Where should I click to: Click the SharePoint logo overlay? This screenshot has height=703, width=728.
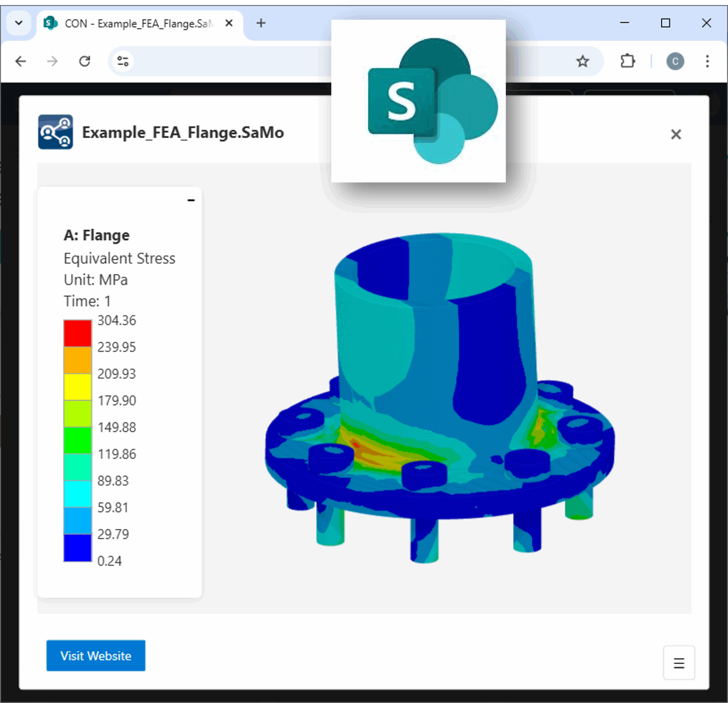click(x=418, y=101)
